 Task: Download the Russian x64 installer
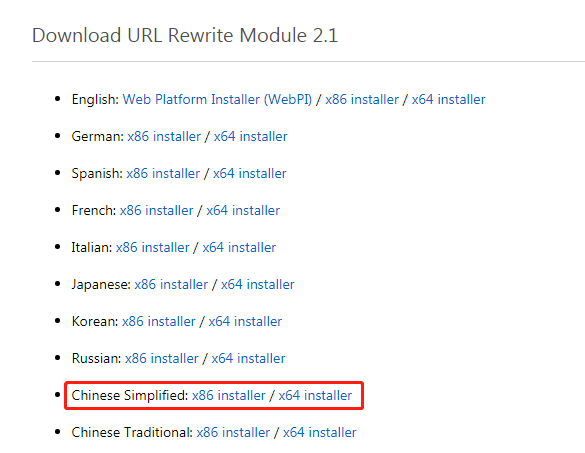pyautogui.click(x=248, y=358)
